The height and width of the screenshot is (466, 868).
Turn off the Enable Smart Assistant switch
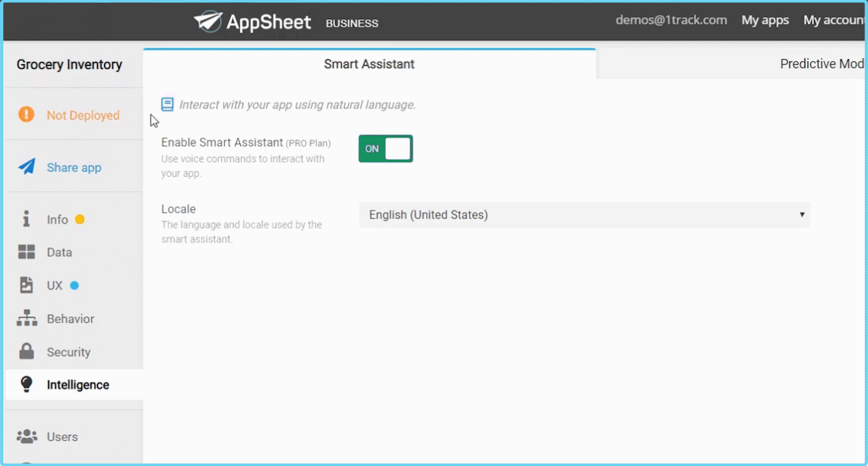(x=386, y=148)
